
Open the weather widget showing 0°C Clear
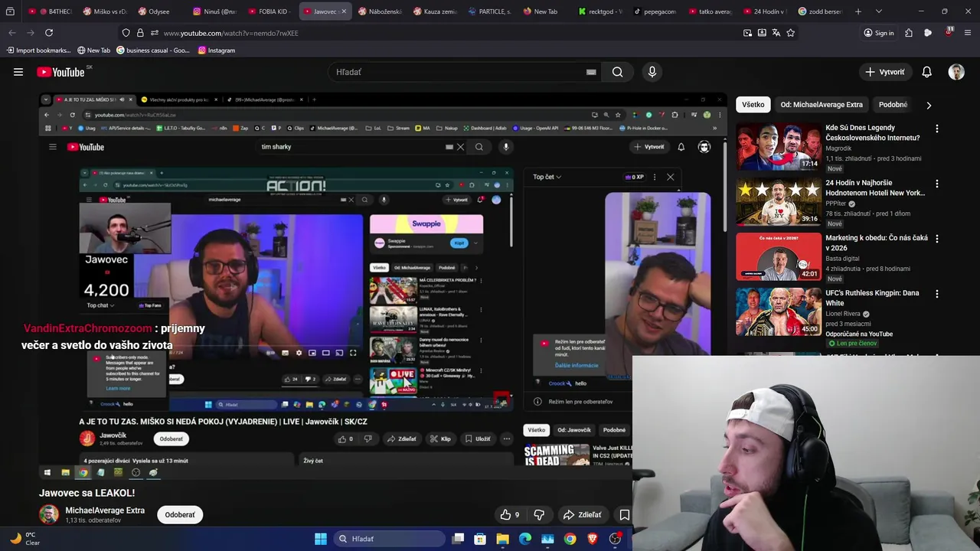(x=24, y=539)
